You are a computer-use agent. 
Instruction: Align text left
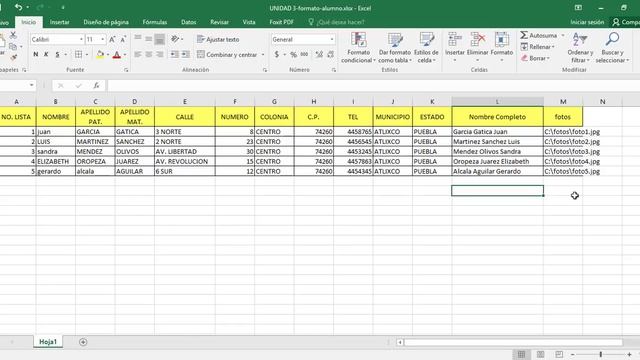click(138, 54)
